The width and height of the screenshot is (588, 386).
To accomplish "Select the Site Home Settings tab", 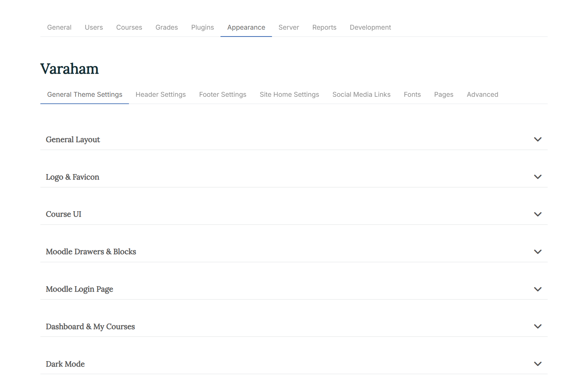I will coord(289,94).
